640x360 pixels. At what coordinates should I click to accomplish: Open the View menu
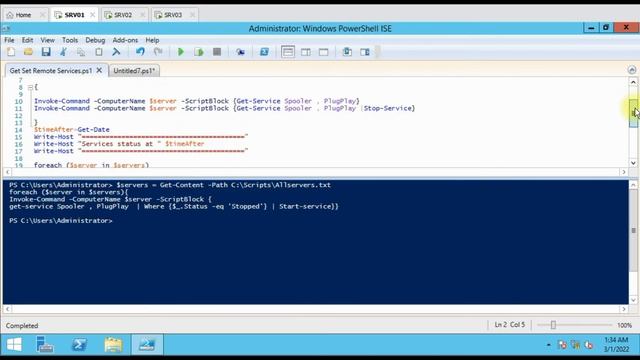[x=47, y=40]
